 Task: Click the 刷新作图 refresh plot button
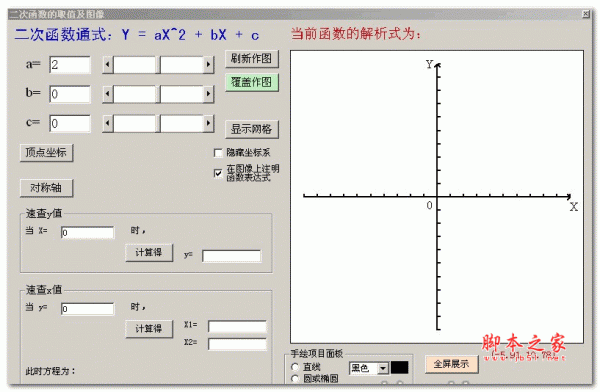tap(251, 59)
